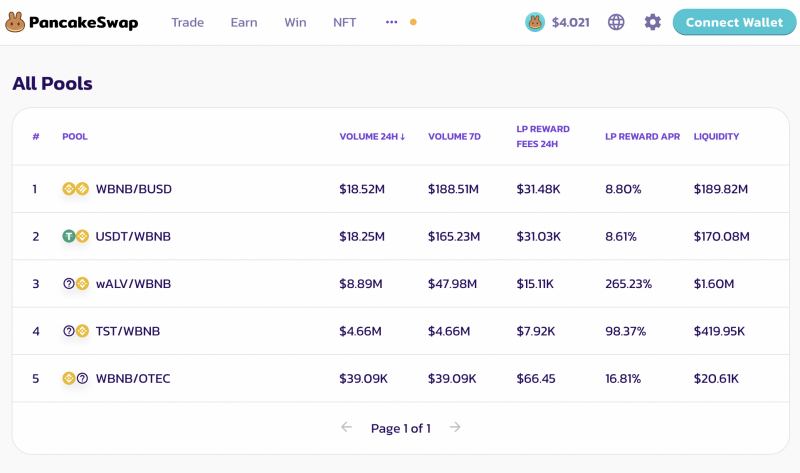The image size is (800, 473).
Task: Click the CAKE token price icon
Action: 535,22
